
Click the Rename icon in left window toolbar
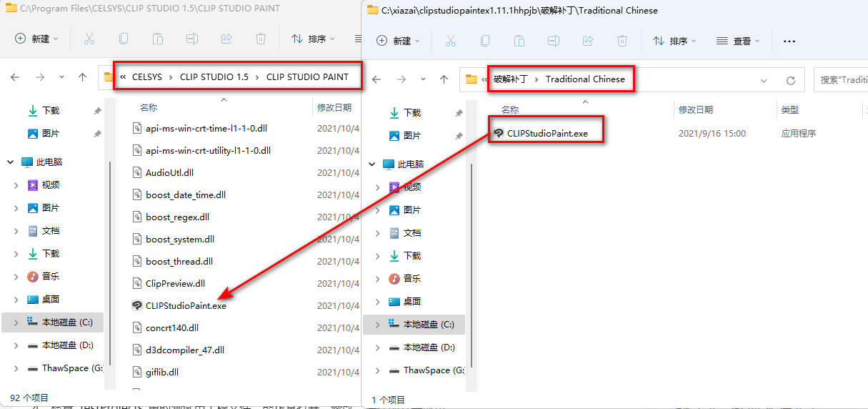[192, 39]
